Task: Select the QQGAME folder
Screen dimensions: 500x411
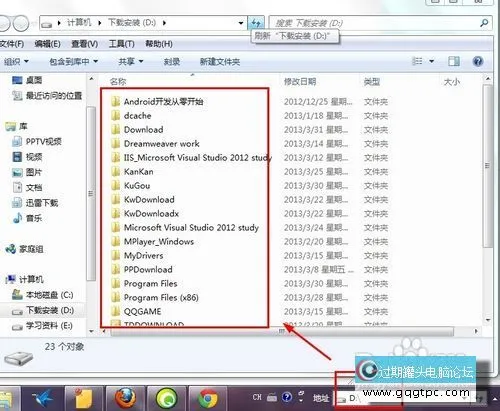Action: coord(136,312)
